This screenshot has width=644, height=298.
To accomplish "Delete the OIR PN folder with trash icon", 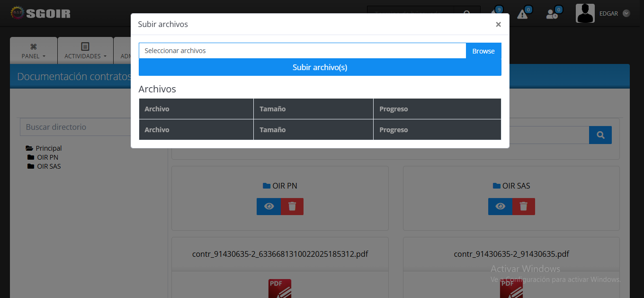I will [x=292, y=207].
